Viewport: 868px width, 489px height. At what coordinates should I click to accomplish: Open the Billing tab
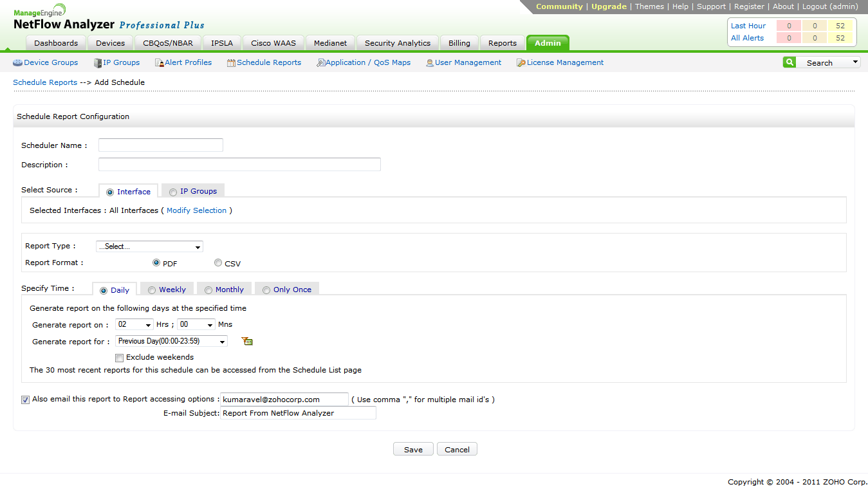459,43
